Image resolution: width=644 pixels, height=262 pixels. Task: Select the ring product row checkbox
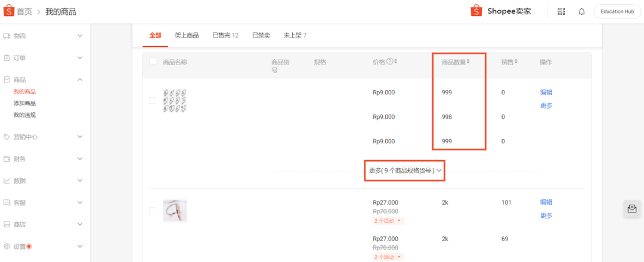click(153, 211)
